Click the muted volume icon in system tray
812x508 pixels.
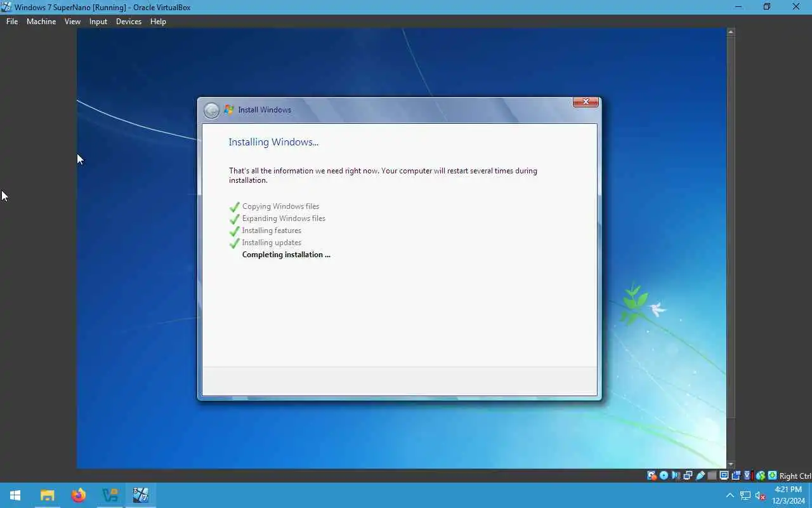(x=761, y=495)
